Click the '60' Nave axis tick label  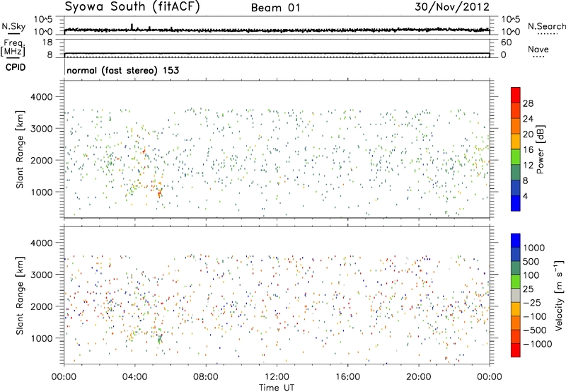(506, 42)
